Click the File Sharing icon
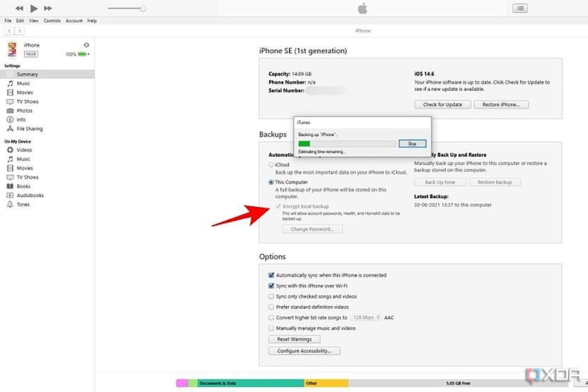The height and width of the screenshot is (392, 588). click(x=10, y=129)
